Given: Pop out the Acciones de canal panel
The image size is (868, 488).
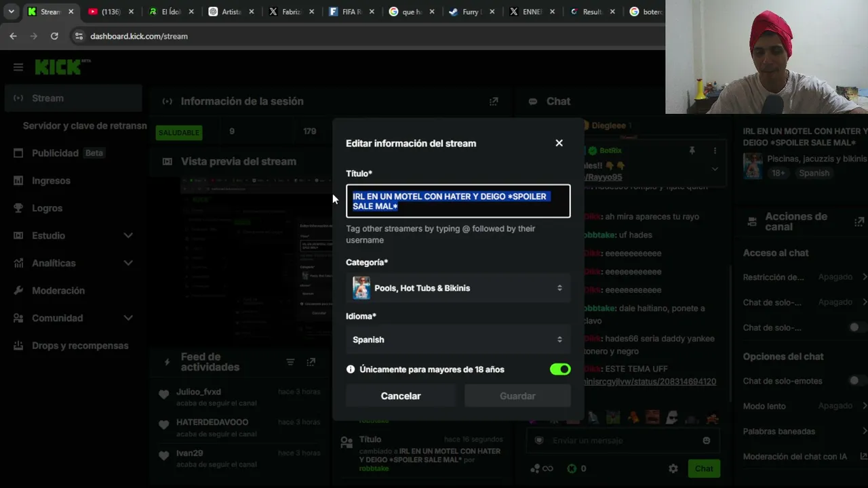Looking at the screenshot, I should click(859, 222).
